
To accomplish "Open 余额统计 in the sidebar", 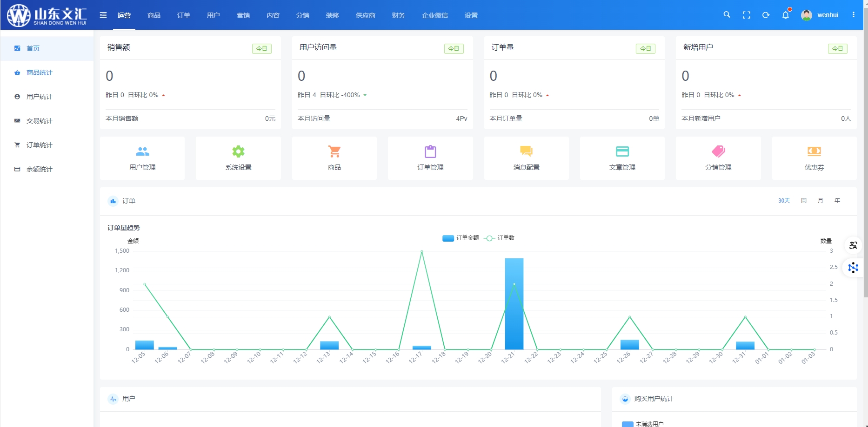I will click(47, 169).
